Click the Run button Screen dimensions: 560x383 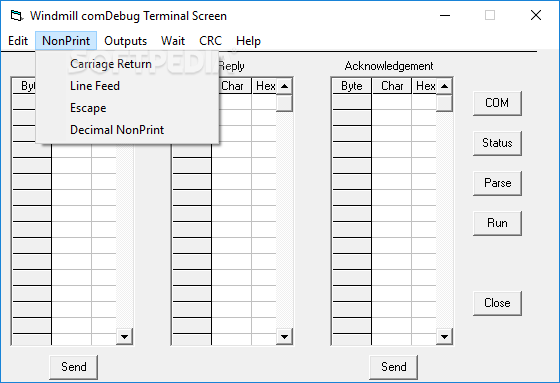tap(497, 223)
